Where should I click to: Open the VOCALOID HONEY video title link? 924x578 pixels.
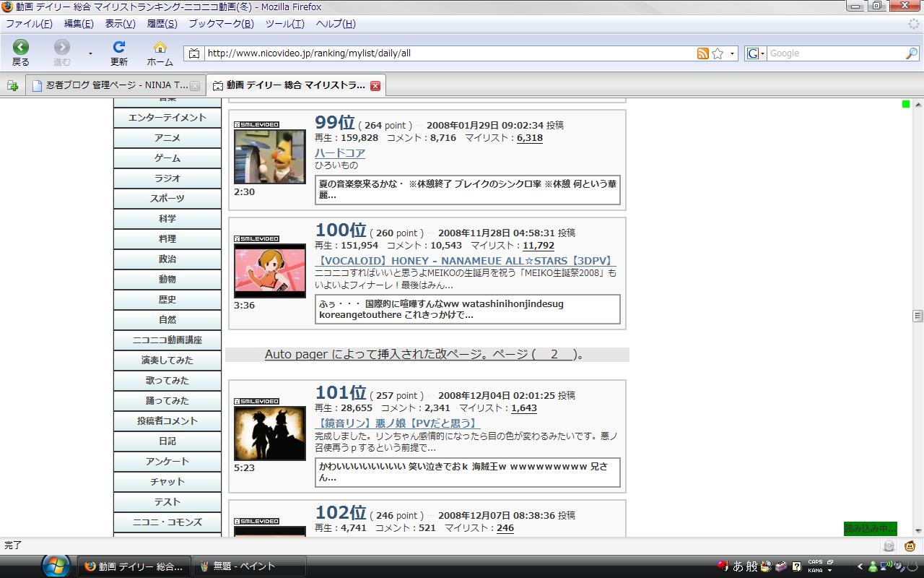(465, 261)
